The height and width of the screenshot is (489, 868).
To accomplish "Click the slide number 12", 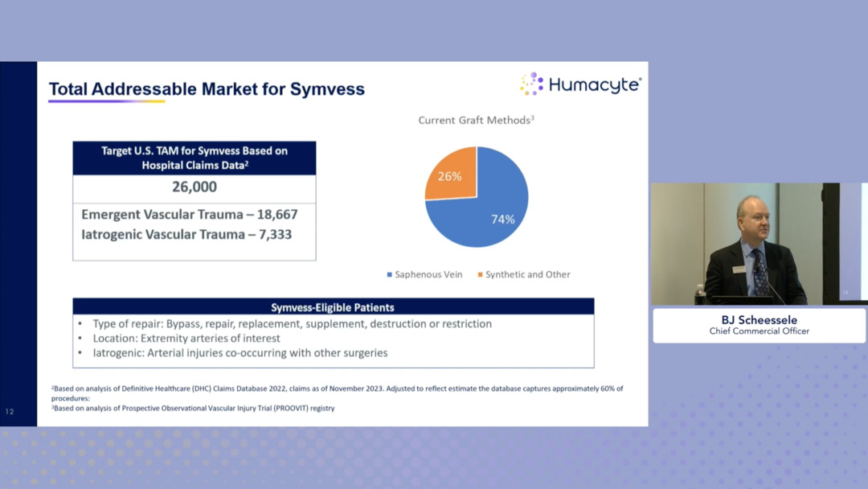I will 10,412.
